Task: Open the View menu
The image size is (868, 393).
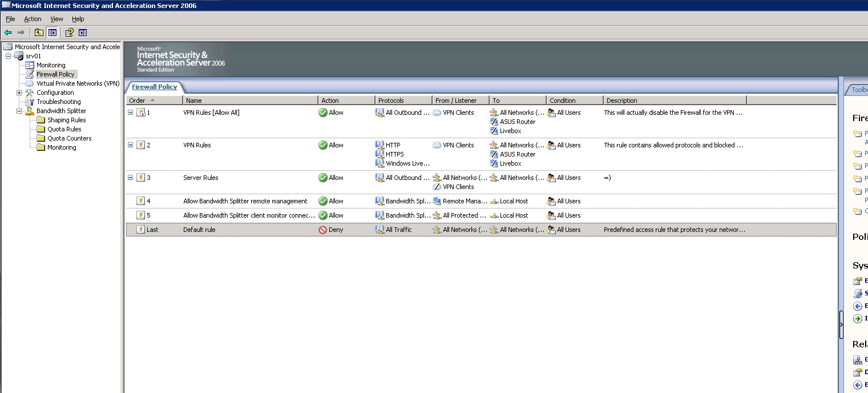Action: pyautogui.click(x=56, y=19)
